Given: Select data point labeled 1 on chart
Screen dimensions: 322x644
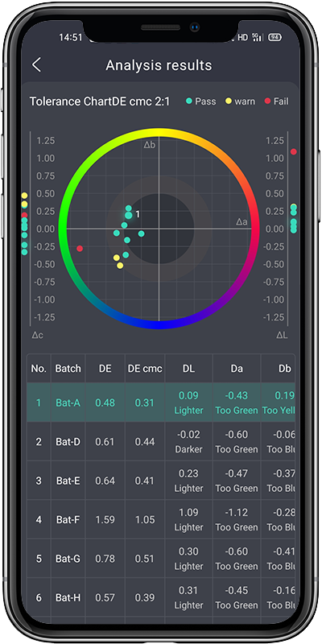Looking at the screenshot, I should (x=129, y=215).
